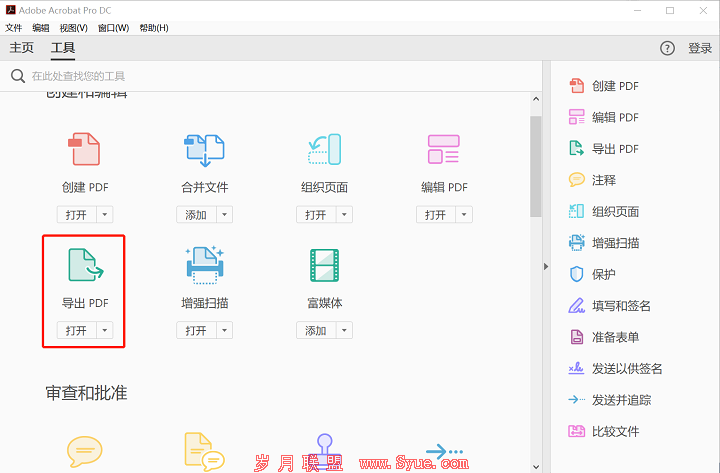
Task: Click the 登录 sign-in link
Action: click(700, 48)
